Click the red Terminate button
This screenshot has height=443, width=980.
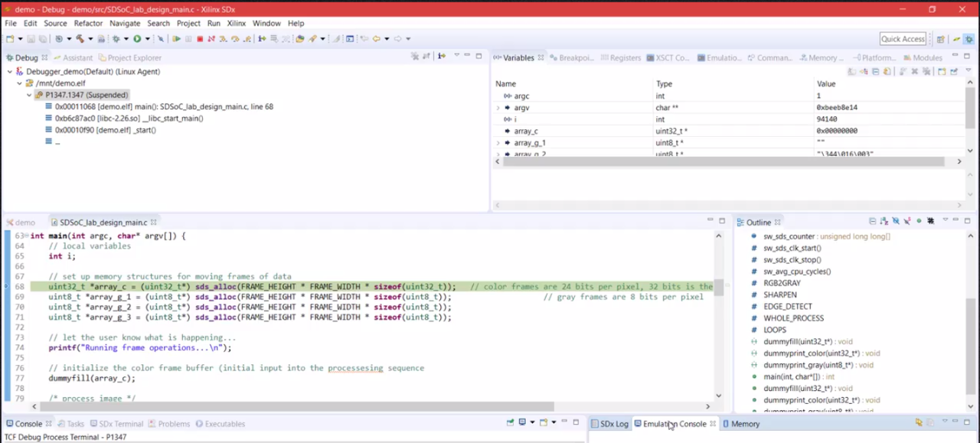pos(200,38)
